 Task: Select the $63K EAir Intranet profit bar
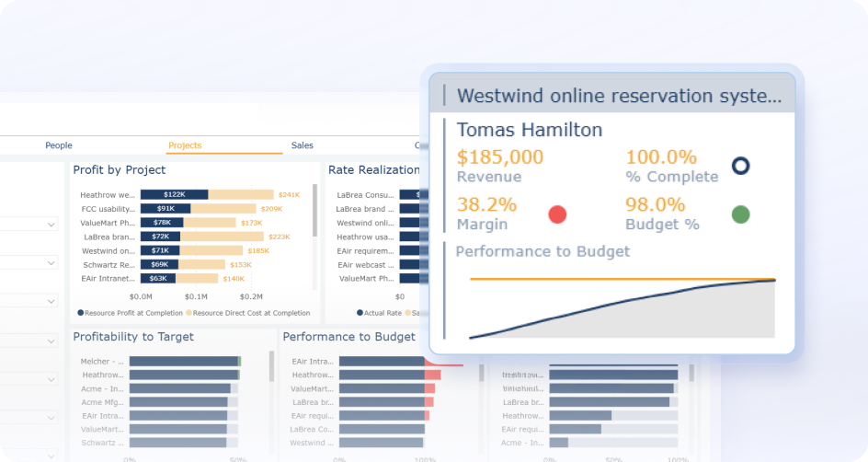tap(158, 278)
